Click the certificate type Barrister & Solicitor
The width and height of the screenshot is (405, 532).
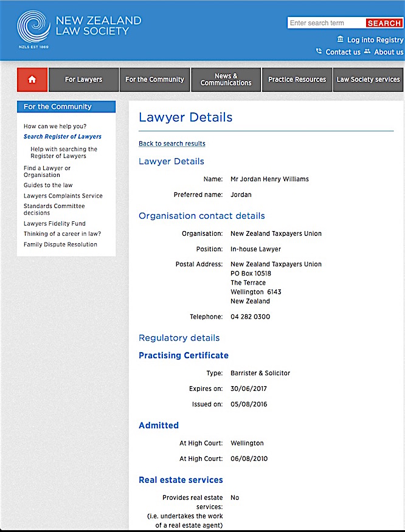point(260,373)
